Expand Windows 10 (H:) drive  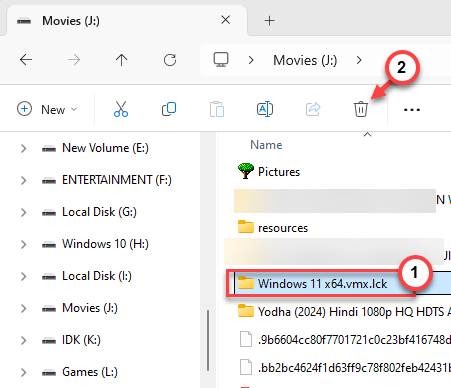[23, 244]
